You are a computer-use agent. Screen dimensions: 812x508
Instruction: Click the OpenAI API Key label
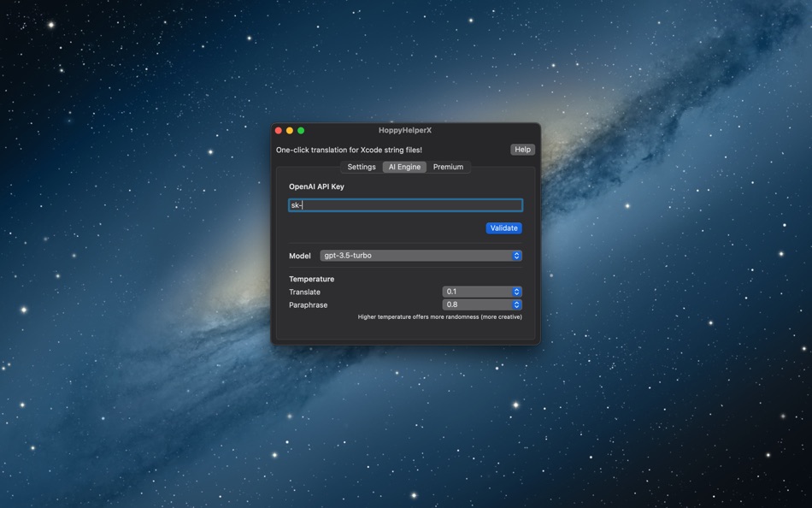[316, 186]
